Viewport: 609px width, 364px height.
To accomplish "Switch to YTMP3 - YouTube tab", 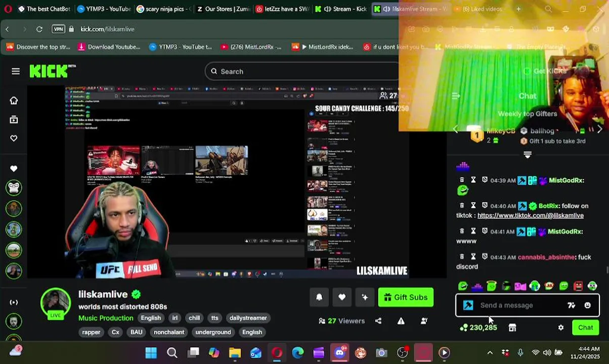I will pos(104,9).
